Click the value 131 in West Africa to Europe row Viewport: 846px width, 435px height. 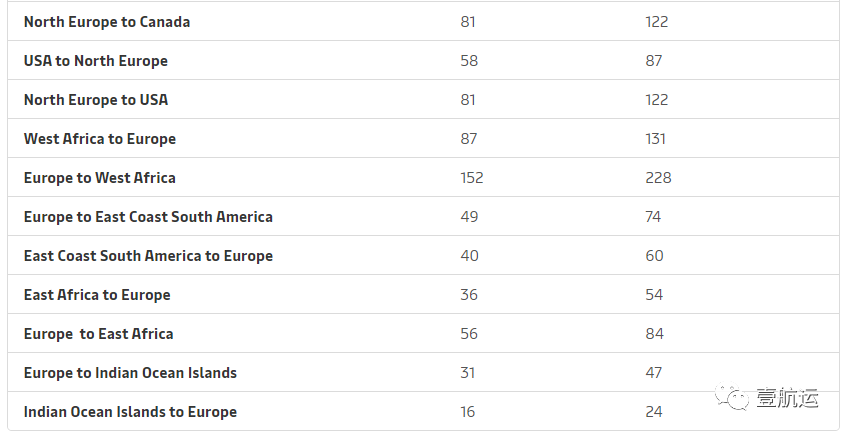click(656, 139)
